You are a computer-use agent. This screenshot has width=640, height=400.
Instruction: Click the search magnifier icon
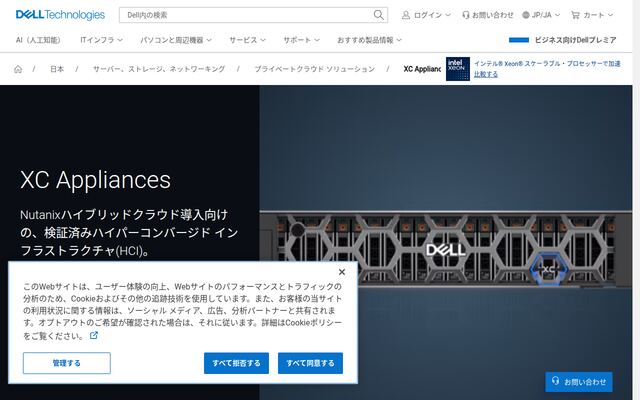[x=378, y=15]
